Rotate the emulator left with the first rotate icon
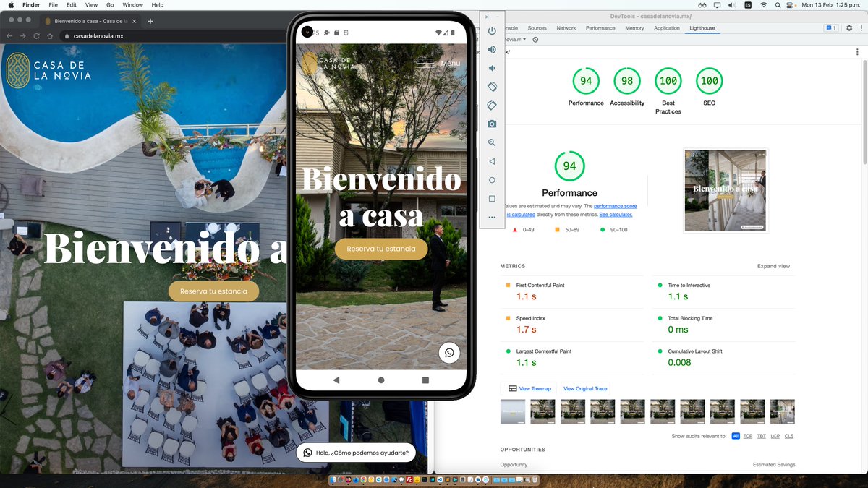The image size is (868, 488). click(x=492, y=87)
